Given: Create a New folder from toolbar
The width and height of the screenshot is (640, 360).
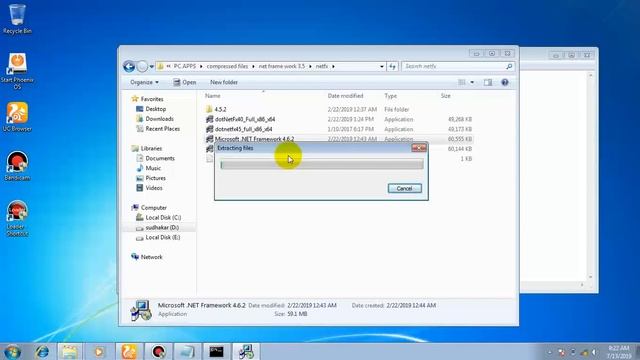Looking at the screenshot, I should point(224,82).
